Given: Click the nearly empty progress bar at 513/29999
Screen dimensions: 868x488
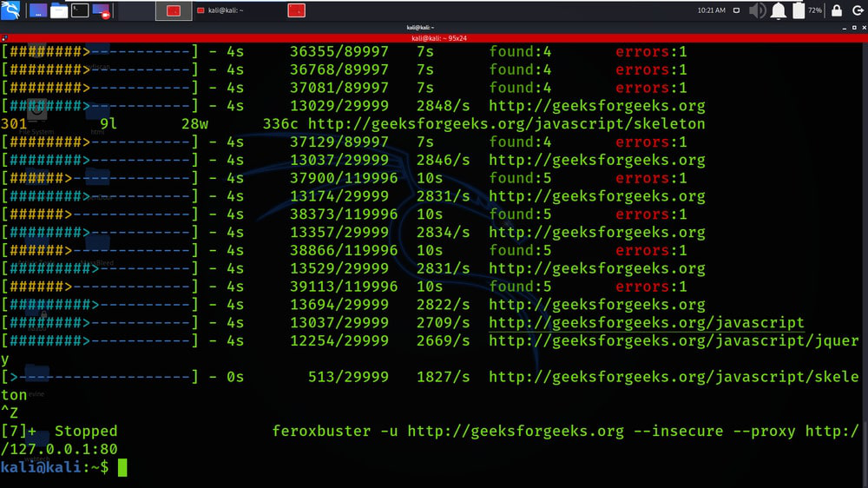Looking at the screenshot, I should point(100,377).
